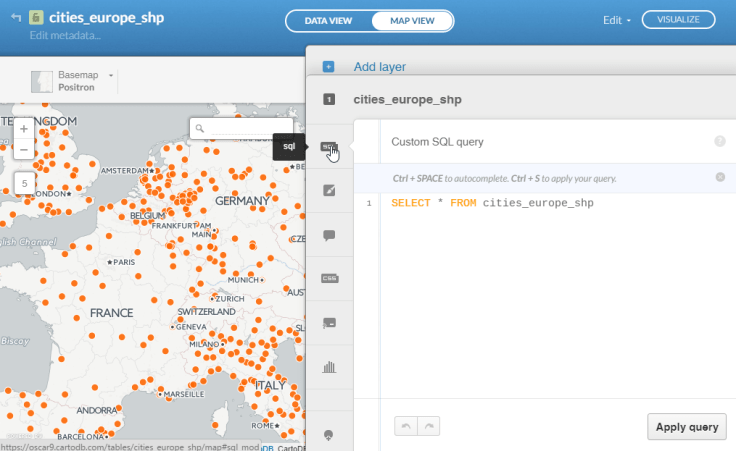This screenshot has width=736, height=451.
Task: Click the SQL help question mark icon
Action: click(x=720, y=141)
